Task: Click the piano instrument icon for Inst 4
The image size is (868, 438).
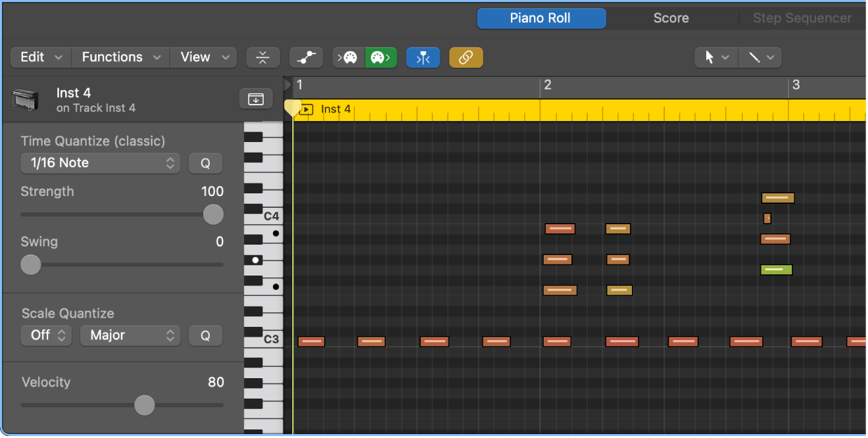Action: point(26,99)
